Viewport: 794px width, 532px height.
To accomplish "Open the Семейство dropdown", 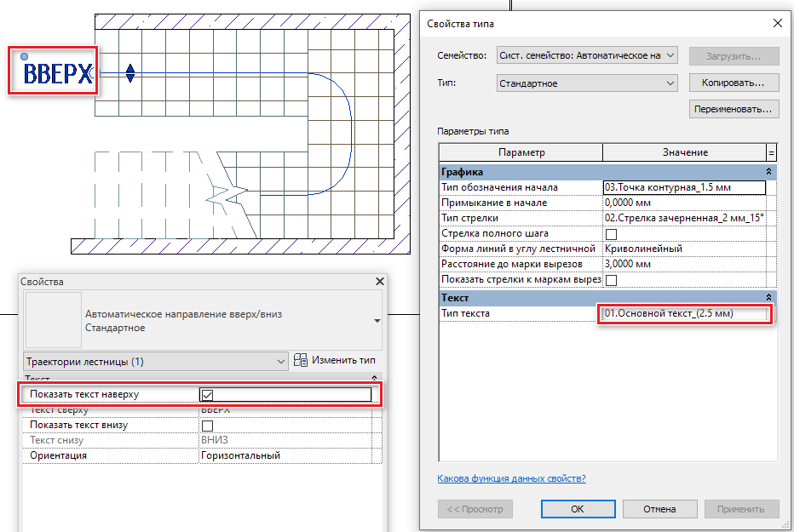I will [587, 55].
